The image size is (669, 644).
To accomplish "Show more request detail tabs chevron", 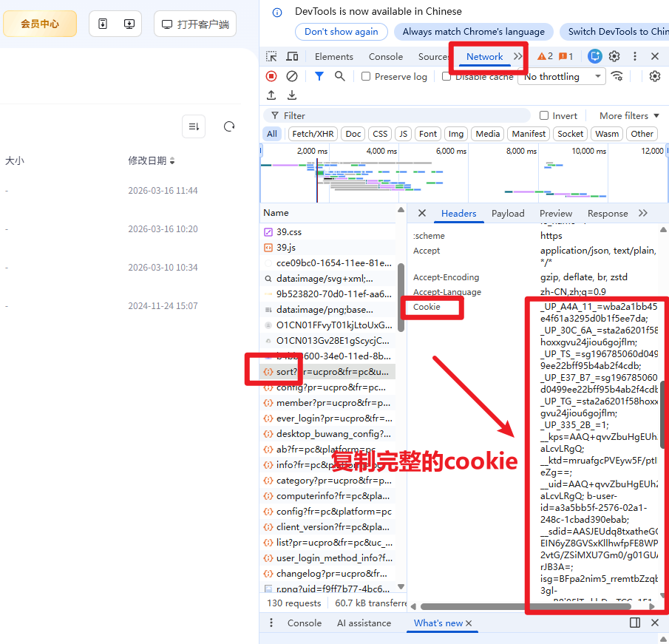I will (x=643, y=213).
